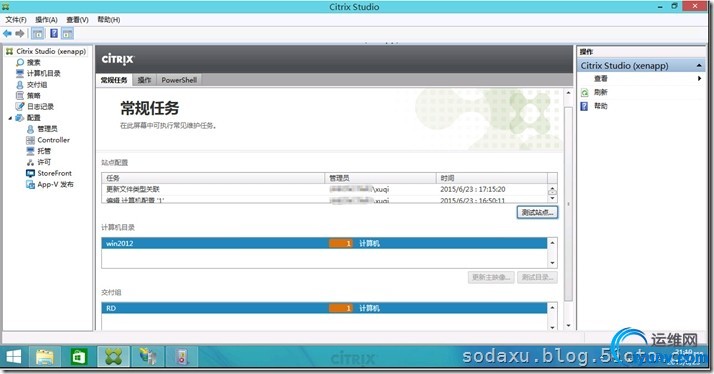The image size is (714, 374).
Task: Select the 搜索 search magnifier icon
Action: pyautogui.click(x=20, y=62)
